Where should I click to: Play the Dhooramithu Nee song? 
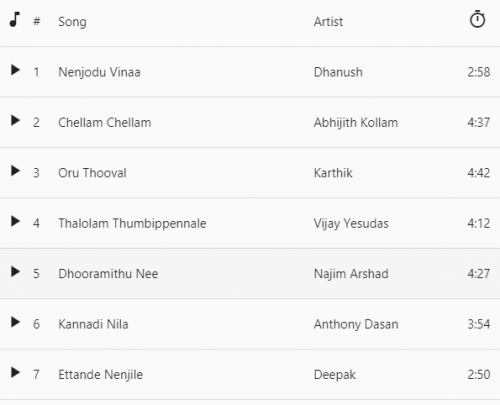15,272
